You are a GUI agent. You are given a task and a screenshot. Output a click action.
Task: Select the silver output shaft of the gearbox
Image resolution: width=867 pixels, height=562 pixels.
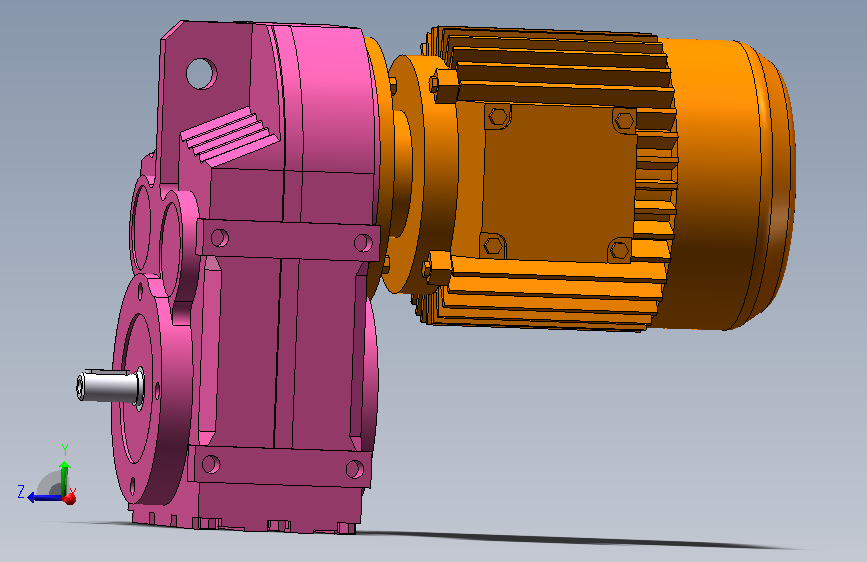coord(109,386)
